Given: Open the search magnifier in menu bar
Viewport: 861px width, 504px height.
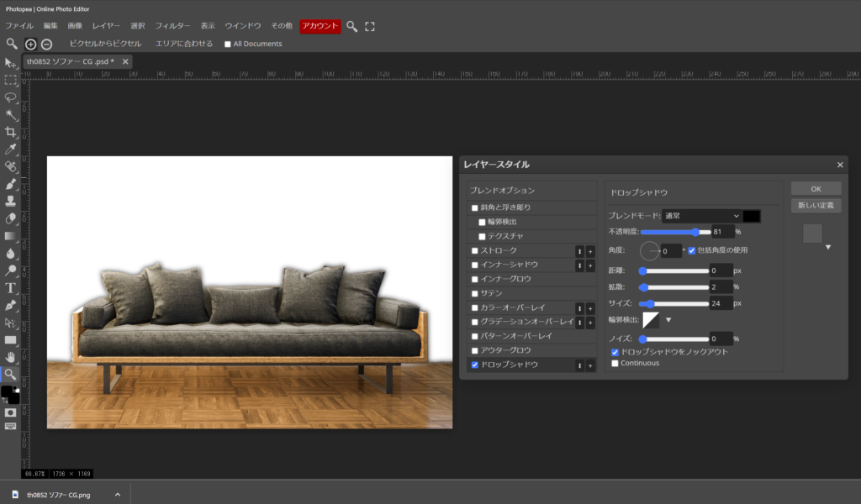Looking at the screenshot, I should [x=352, y=26].
